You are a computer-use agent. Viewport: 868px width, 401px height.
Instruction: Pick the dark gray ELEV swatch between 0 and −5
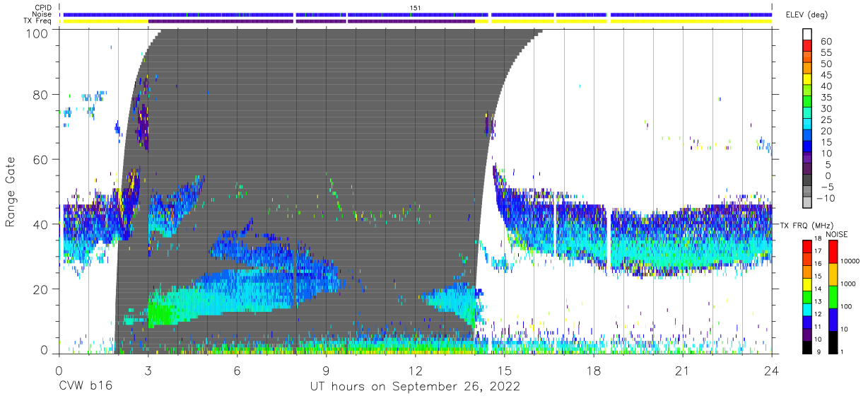click(807, 180)
